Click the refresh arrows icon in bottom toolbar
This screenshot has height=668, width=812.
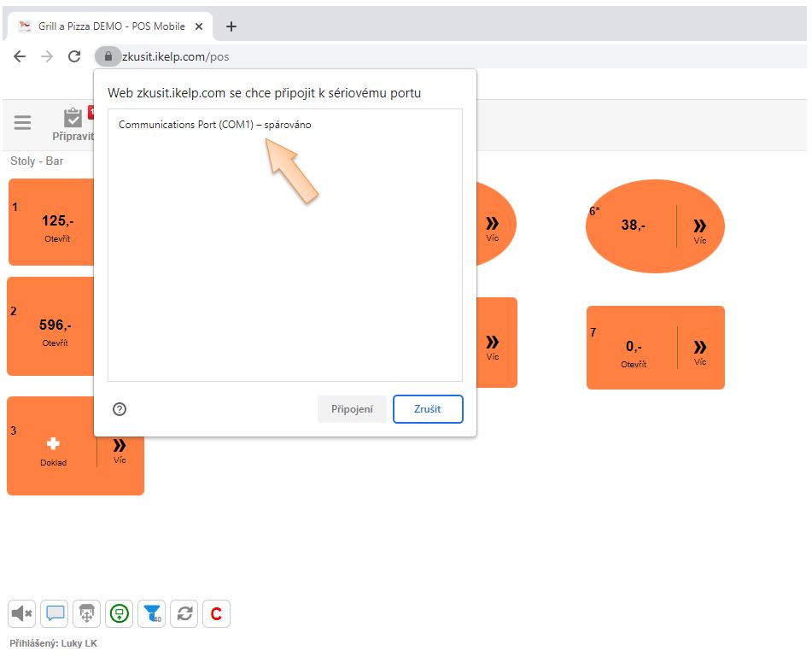[x=184, y=613]
